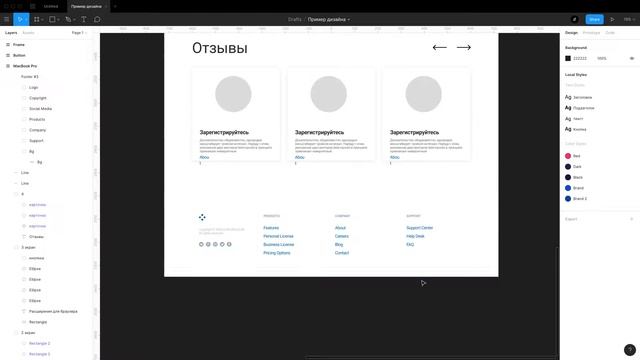Screen dimensions: 640x360
Task: Open the Pen tool dropdown arrow
Action: pos(74,20)
